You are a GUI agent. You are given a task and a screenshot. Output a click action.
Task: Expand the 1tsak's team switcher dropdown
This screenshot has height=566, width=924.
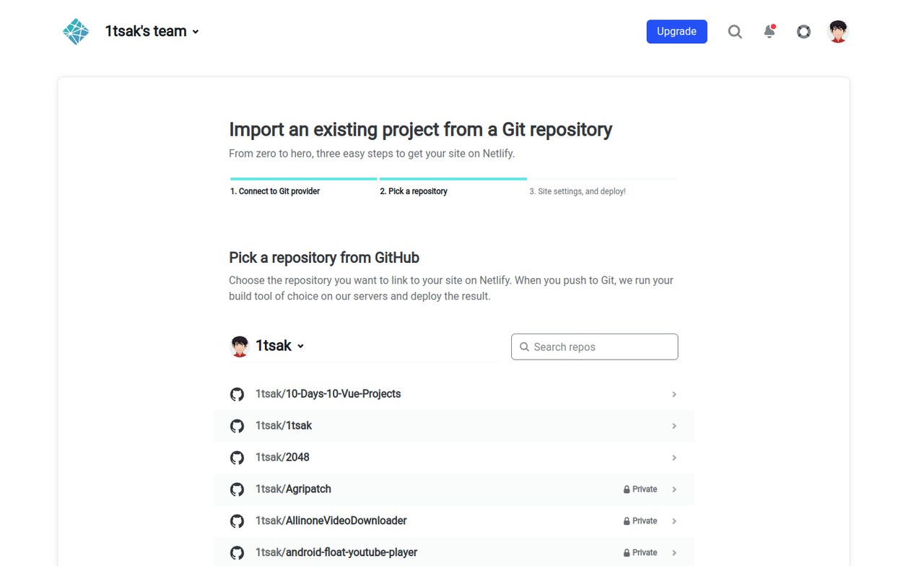pyautogui.click(x=196, y=32)
